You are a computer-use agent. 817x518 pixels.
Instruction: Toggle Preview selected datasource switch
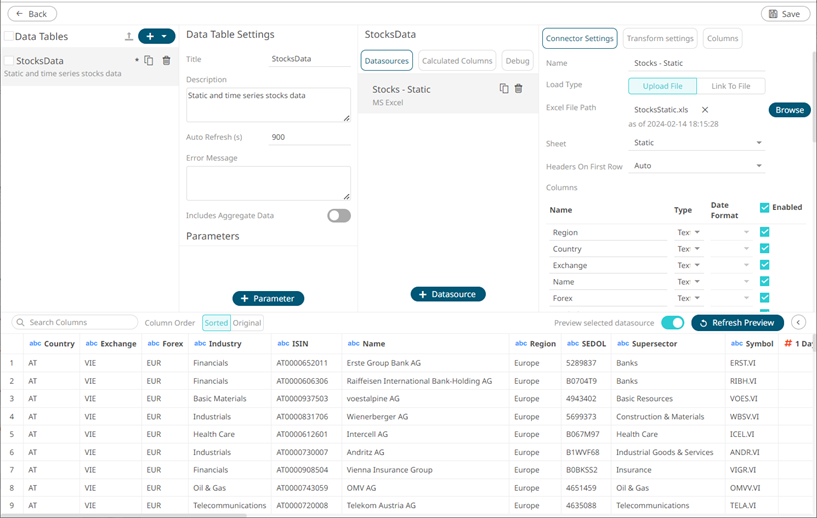pyautogui.click(x=673, y=323)
